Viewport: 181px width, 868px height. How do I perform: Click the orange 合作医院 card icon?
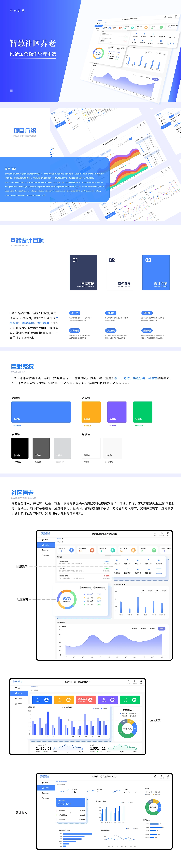tap(133, 550)
